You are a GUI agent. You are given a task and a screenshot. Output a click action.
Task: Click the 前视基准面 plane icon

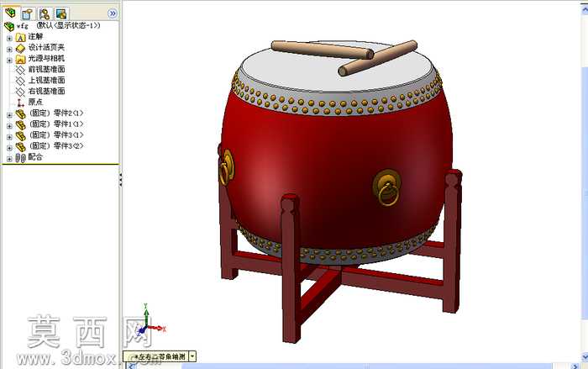click(x=20, y=70)
